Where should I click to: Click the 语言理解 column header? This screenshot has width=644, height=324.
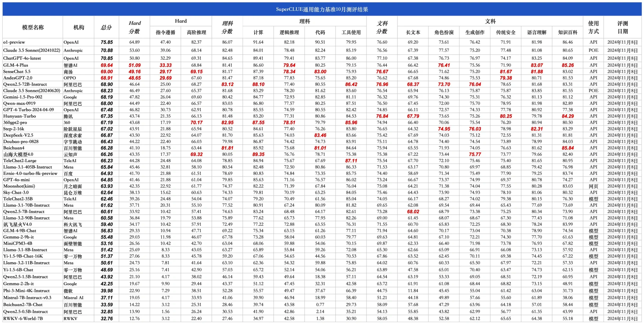pos(537,32)
